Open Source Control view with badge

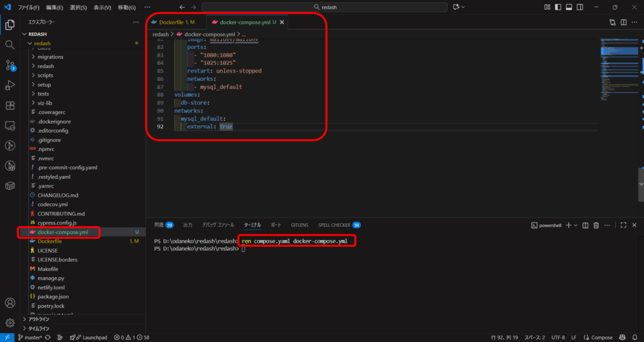pos(10,65)
